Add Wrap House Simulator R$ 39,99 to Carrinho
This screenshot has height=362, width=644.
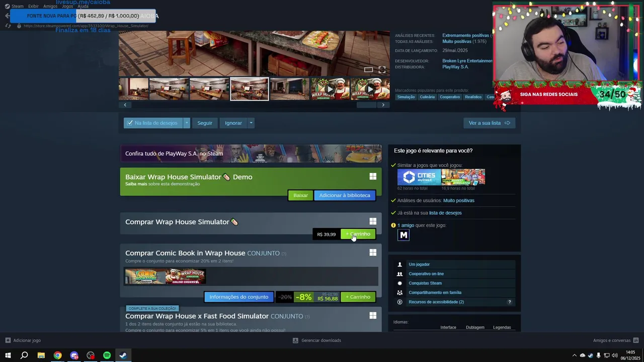[x=358, y=234]
